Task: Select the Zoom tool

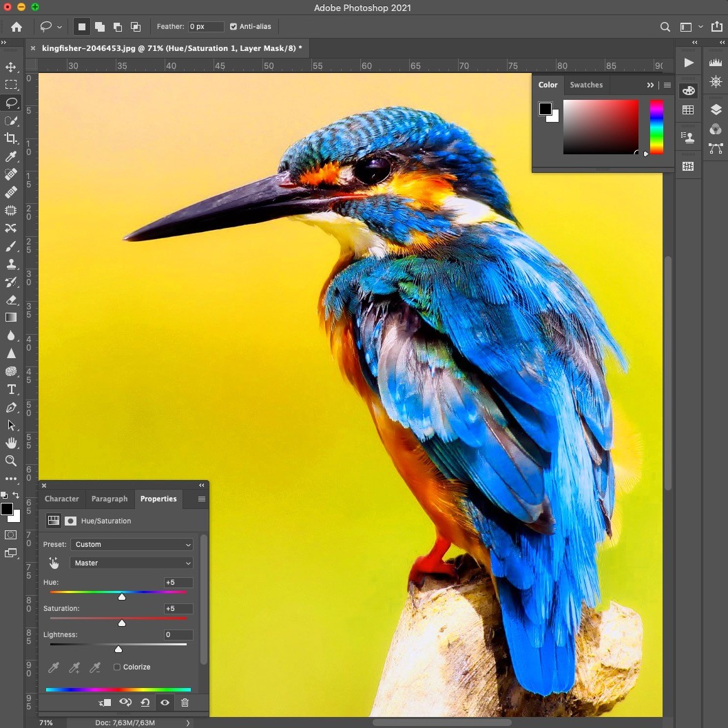Action: point(11,461)
